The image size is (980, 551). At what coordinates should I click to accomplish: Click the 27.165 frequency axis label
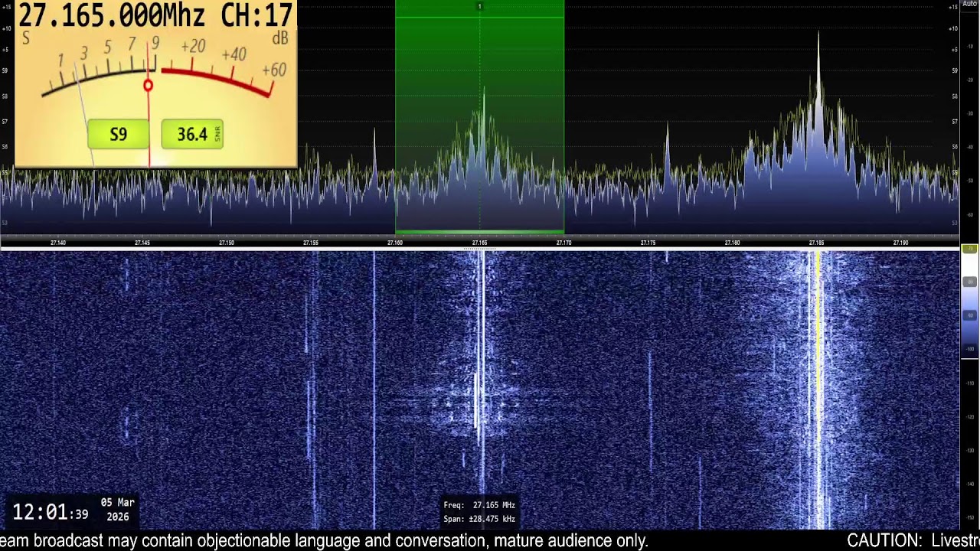pos(479,243)
